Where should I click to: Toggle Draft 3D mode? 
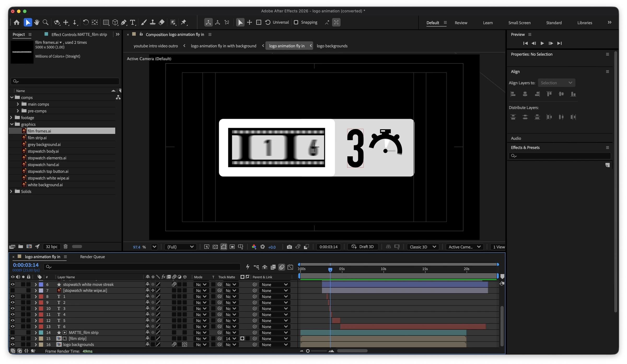click(x=363, y=247)
